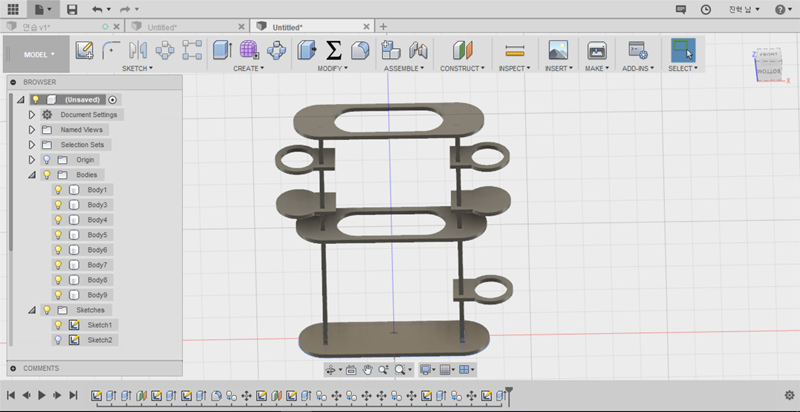Click the Orbit navigation tool
Screen dimensions: 800x412
pyautogui.click(x=330, y=370)
